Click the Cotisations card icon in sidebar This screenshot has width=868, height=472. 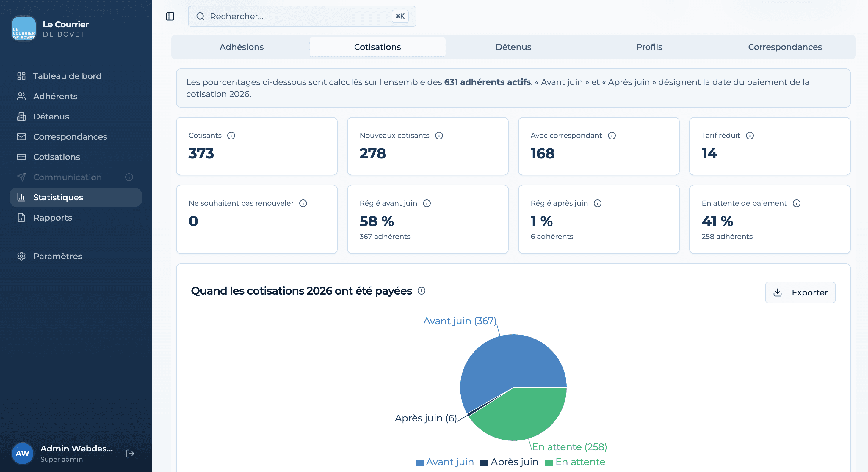(21, 157)
